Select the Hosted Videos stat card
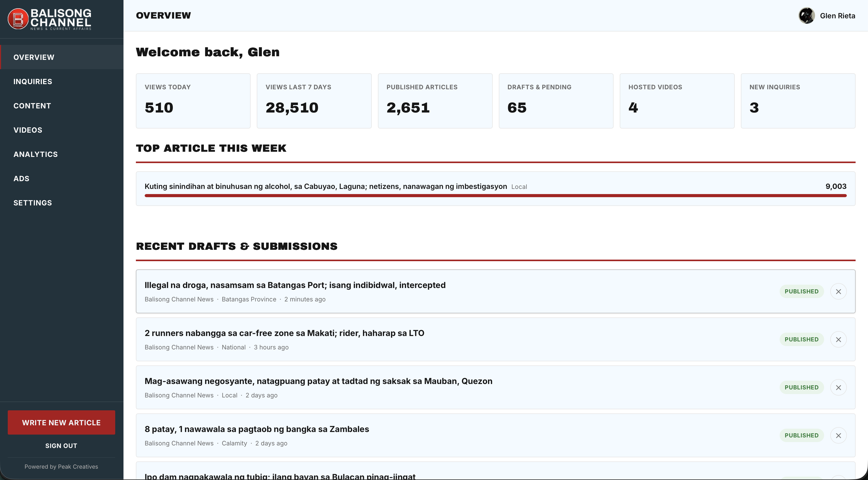 pos(677,101)
